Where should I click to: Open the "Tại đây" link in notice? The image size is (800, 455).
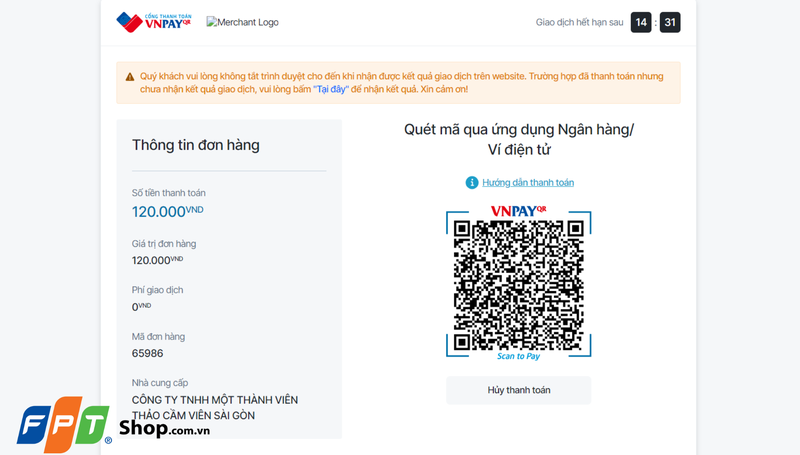click(x=331, y=89)
